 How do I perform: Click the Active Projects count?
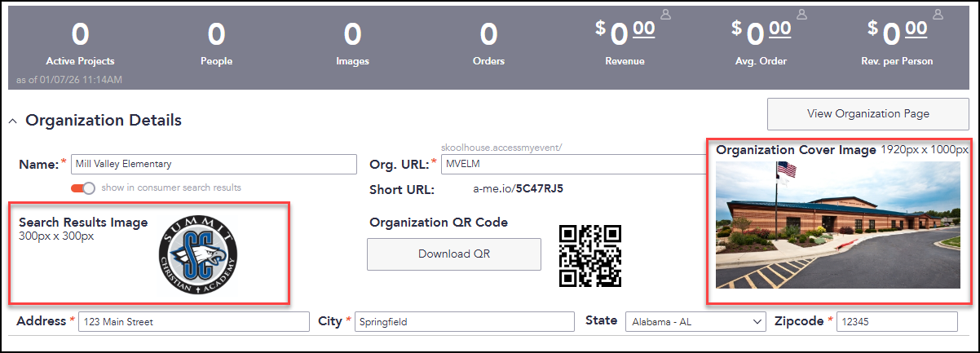[x=80, y=34]
